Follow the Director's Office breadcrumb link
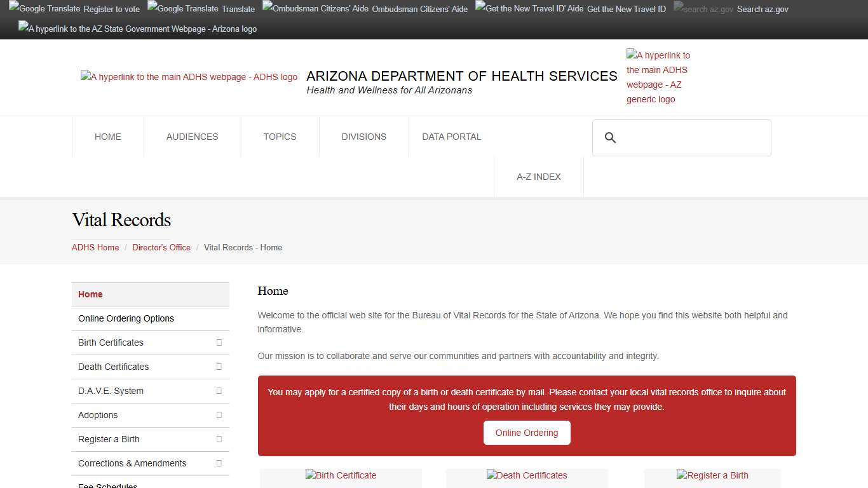This screenshot has height=488, width=868. pyautogui.click(x=161, y=247)
